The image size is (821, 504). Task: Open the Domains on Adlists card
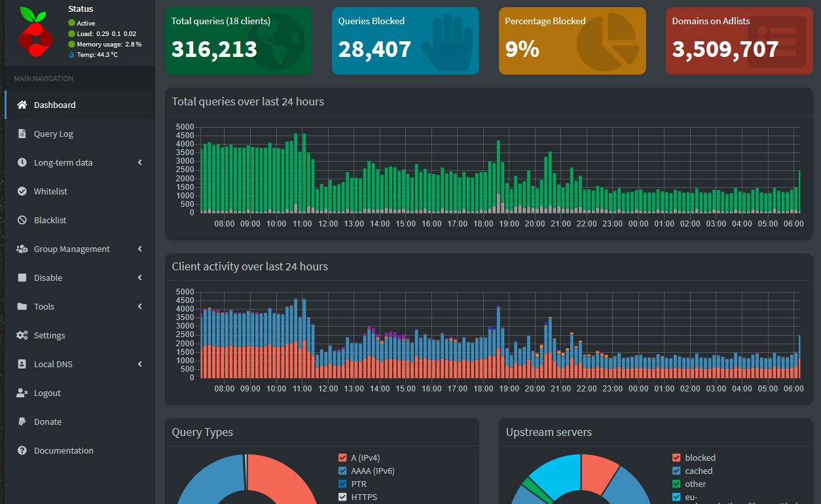click(x=739, y=41)
